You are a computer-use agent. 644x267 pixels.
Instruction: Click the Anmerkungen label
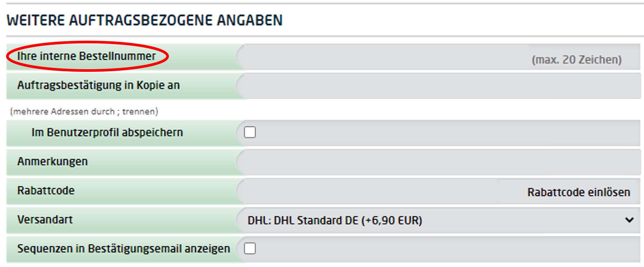coord(53,161)
